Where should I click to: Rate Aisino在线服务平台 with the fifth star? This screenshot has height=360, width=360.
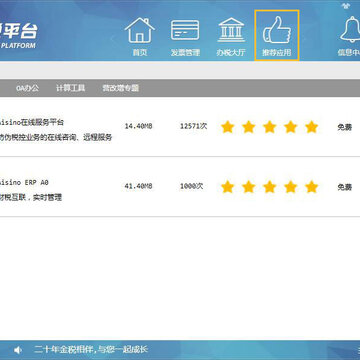(311, 127)
